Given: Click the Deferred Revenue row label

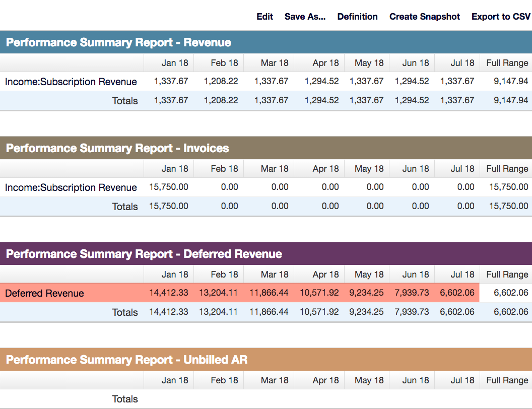Looking at the screenshot, I should tap(44, 293).
